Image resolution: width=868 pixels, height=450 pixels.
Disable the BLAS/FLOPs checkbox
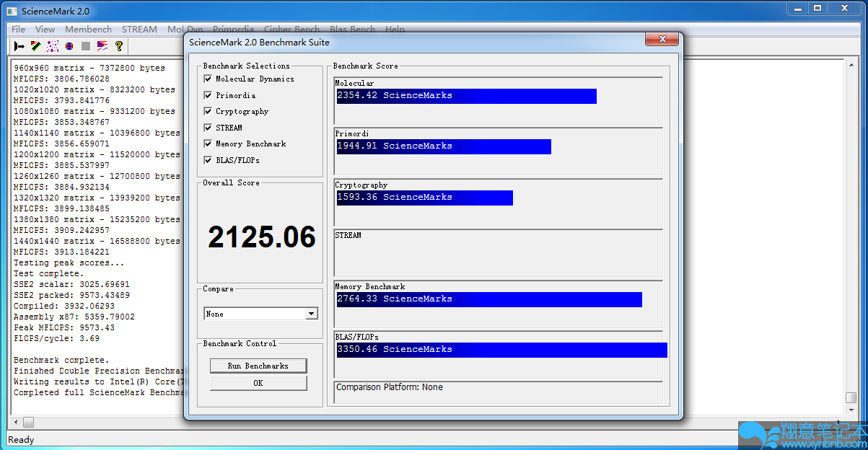pyautogui.click(x=208, y=160)
